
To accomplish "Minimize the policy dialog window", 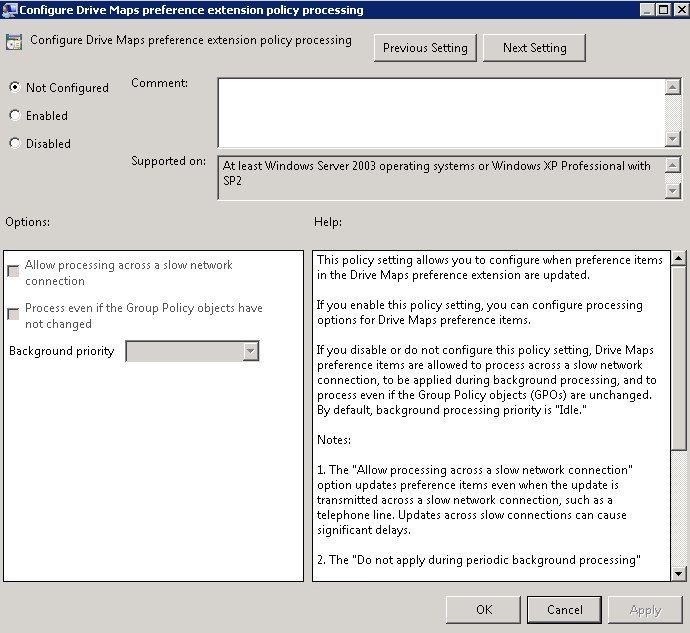I will pos(646,10).
